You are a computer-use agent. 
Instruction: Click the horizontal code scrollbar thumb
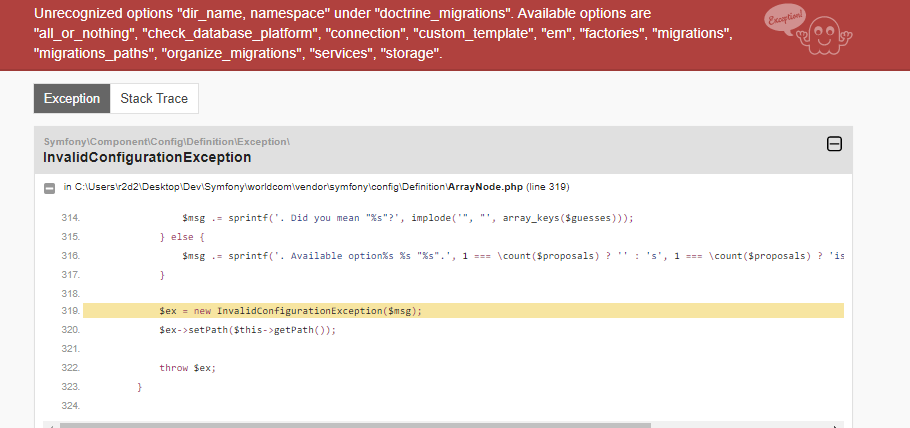(355, 425)
